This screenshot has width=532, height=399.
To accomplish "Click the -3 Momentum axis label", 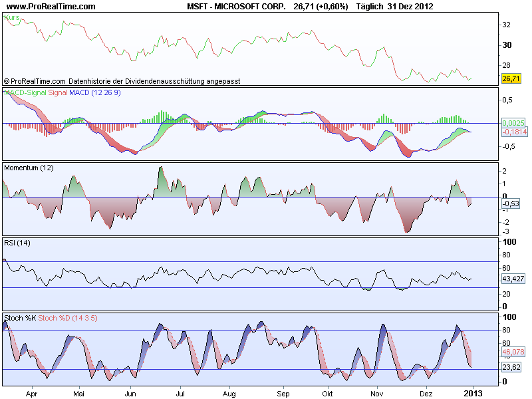I will 505,231.
